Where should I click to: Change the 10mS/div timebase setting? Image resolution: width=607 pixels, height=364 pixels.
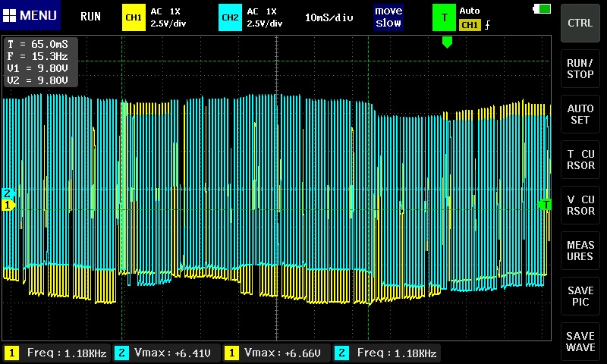pos(329,17)
